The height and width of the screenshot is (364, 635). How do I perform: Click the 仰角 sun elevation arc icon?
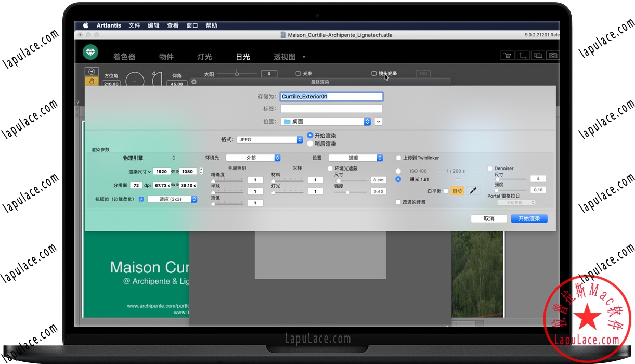[157, 78]
